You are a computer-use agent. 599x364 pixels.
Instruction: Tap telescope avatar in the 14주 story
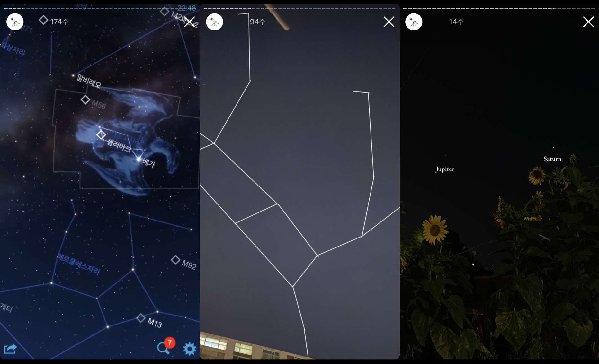(x=414, y=22)
